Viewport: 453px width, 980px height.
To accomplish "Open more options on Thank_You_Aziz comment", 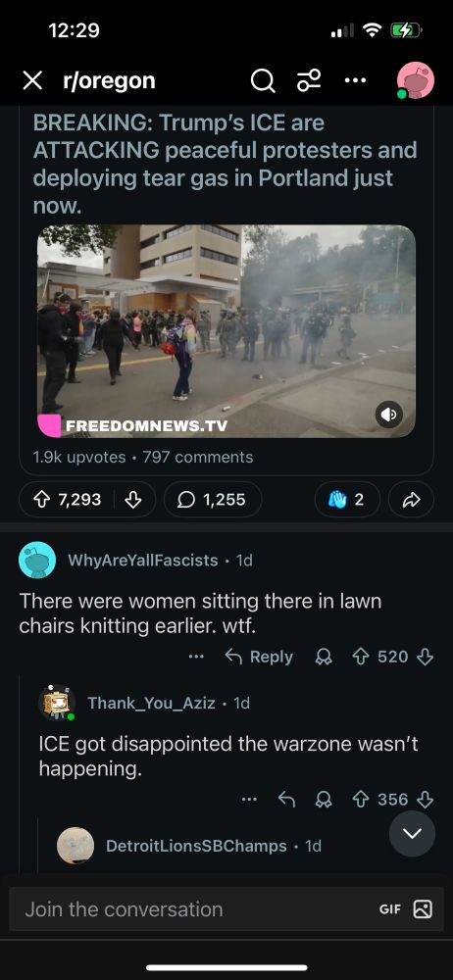I will click(x=249, y=800).
